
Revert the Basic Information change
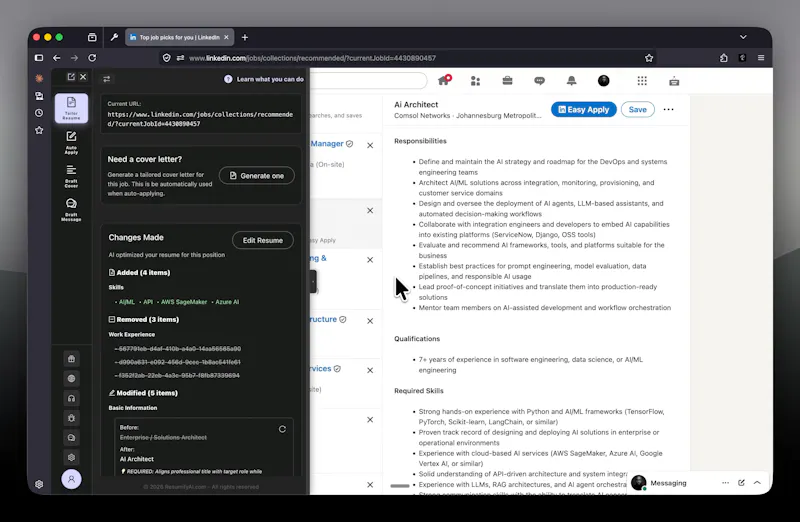(x=282, y=429)
